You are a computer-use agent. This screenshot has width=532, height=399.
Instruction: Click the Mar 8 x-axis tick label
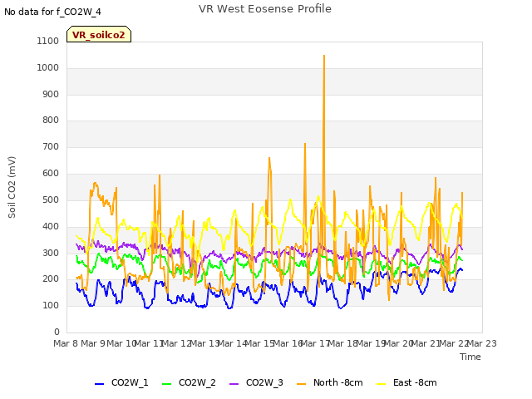coord(66,343)
